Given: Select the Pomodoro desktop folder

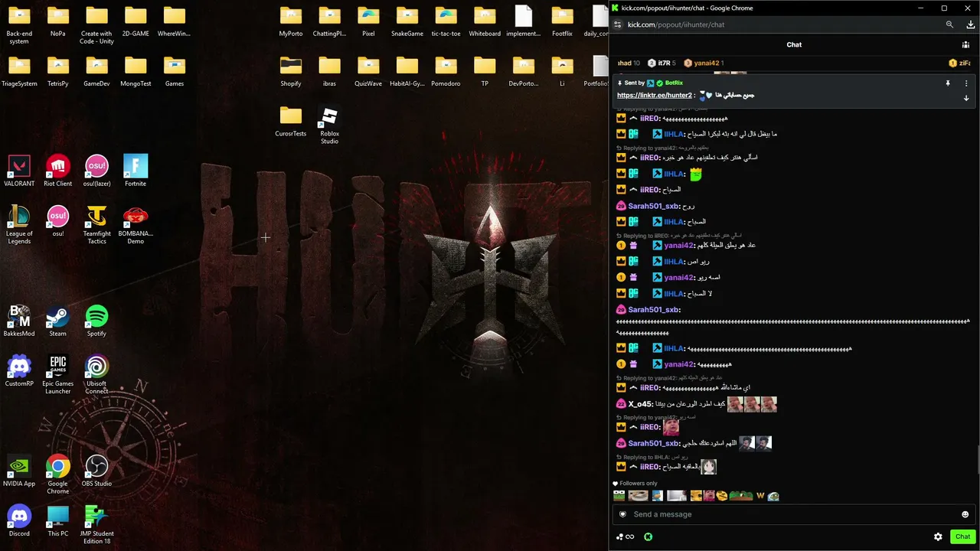Looking at the screenshot, I should 446,71.
